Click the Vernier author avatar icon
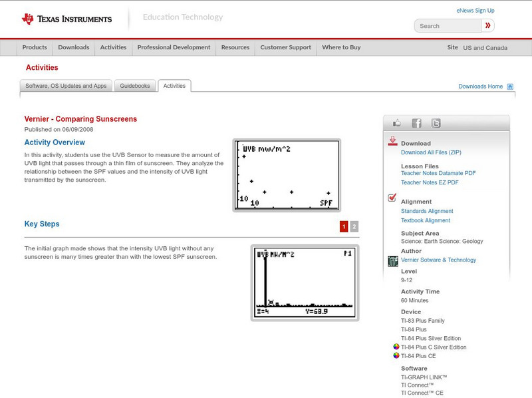 tap(393, 261)
